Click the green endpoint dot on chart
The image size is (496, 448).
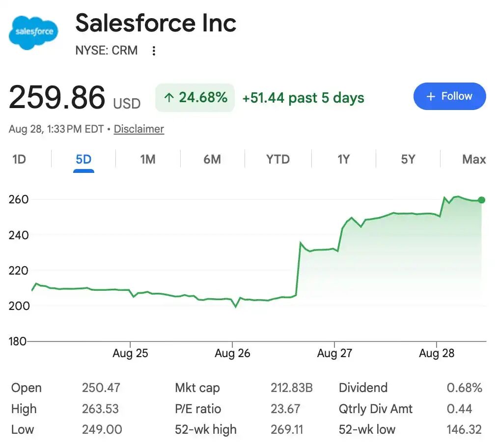coord(481,200)
